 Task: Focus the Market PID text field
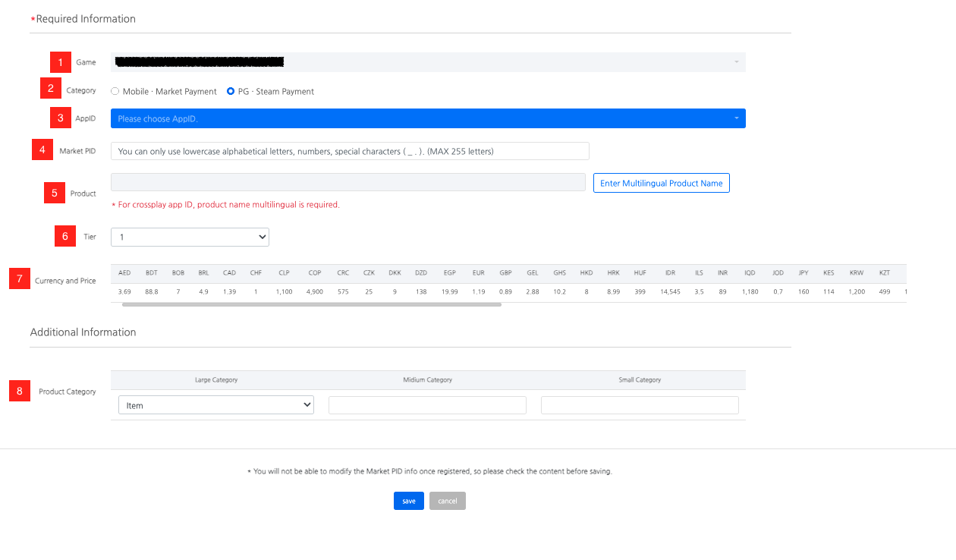click(x=350, y=151)
